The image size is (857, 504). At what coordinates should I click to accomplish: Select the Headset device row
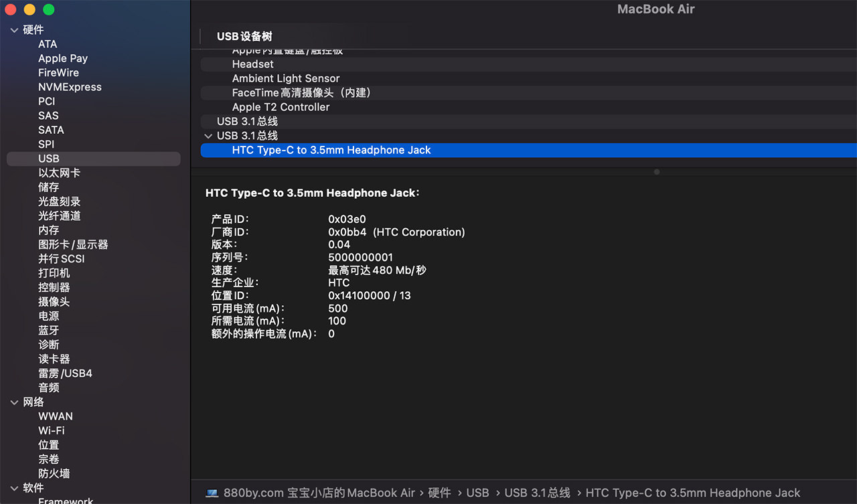tap(529, 64)
